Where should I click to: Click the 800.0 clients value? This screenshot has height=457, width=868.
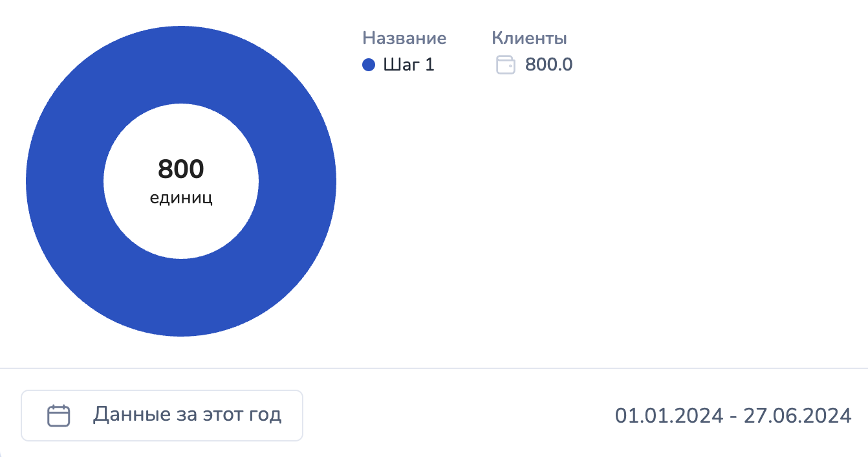(548, 65)
